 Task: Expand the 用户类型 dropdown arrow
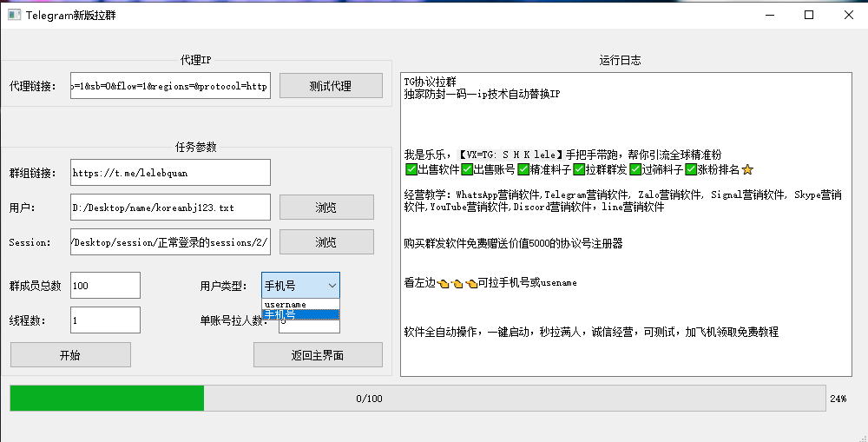tap(331, 286)
